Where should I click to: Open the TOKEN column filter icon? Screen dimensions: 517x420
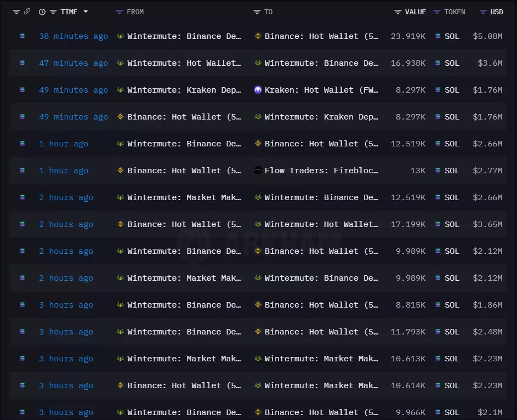[437, 12]
